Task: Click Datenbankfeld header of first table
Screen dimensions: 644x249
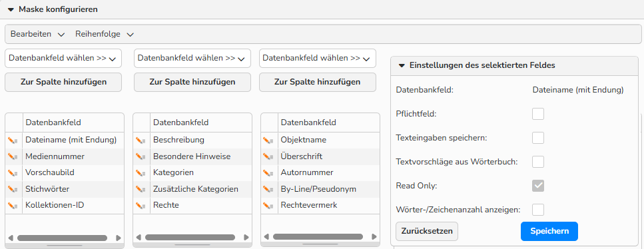Action: pos(73,123)
